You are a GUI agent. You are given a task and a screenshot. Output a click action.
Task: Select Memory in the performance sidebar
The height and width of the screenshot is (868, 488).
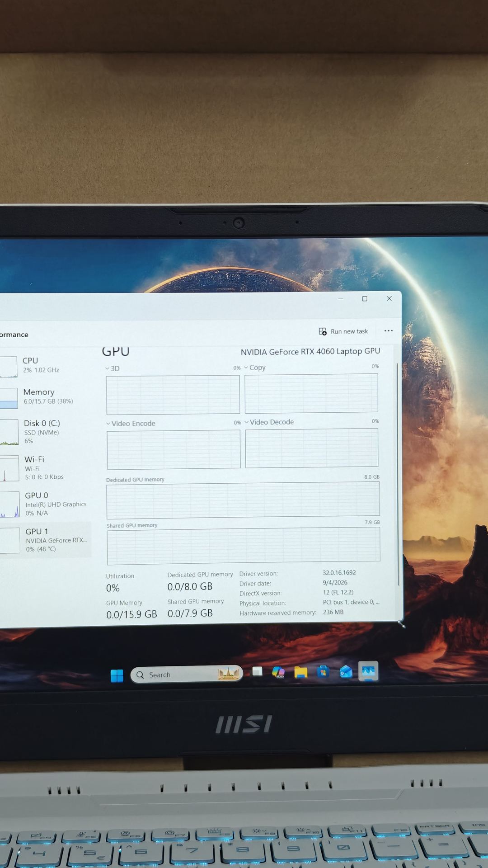click(45, 396)
